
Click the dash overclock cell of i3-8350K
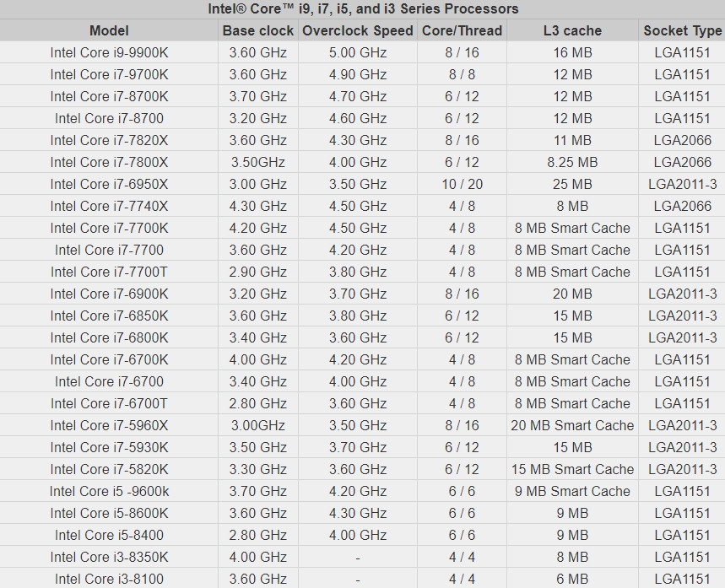click(357, 558)
